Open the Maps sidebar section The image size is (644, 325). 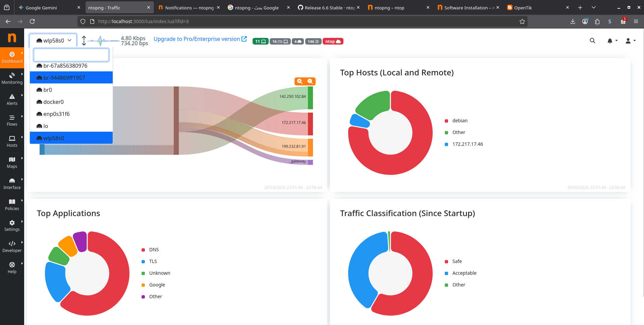point(12,162)
